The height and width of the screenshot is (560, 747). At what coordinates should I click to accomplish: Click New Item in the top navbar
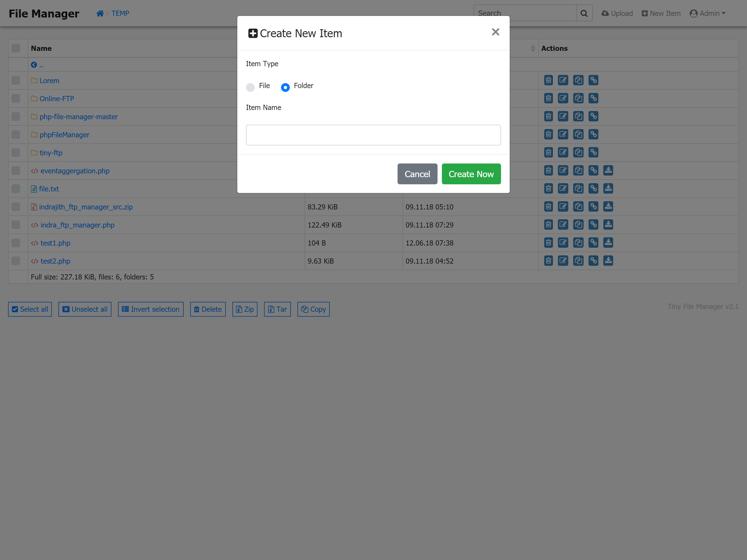tap(661, 13)
